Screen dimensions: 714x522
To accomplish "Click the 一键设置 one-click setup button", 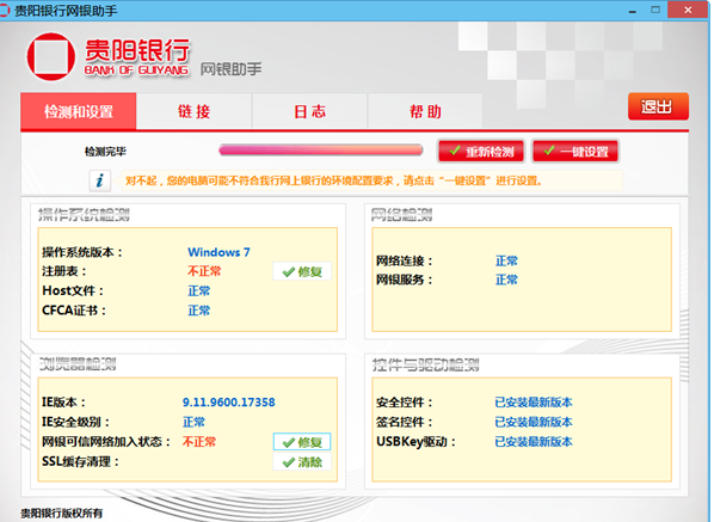I will 575,151.
